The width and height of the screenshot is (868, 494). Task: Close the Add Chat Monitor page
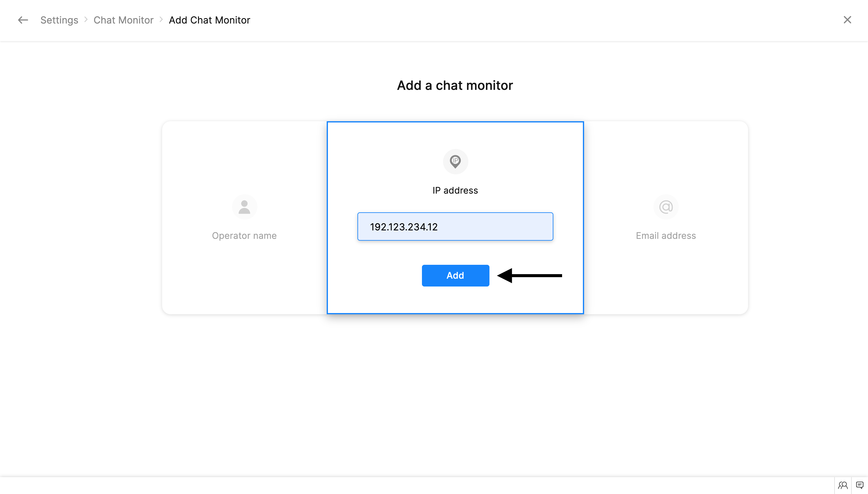(x=847, y=20)
